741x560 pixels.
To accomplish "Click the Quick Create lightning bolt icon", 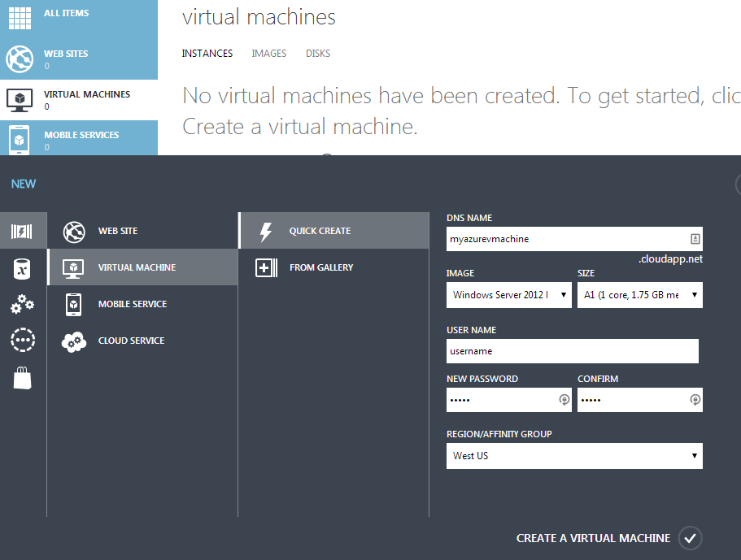I will (x=266, y=232).
